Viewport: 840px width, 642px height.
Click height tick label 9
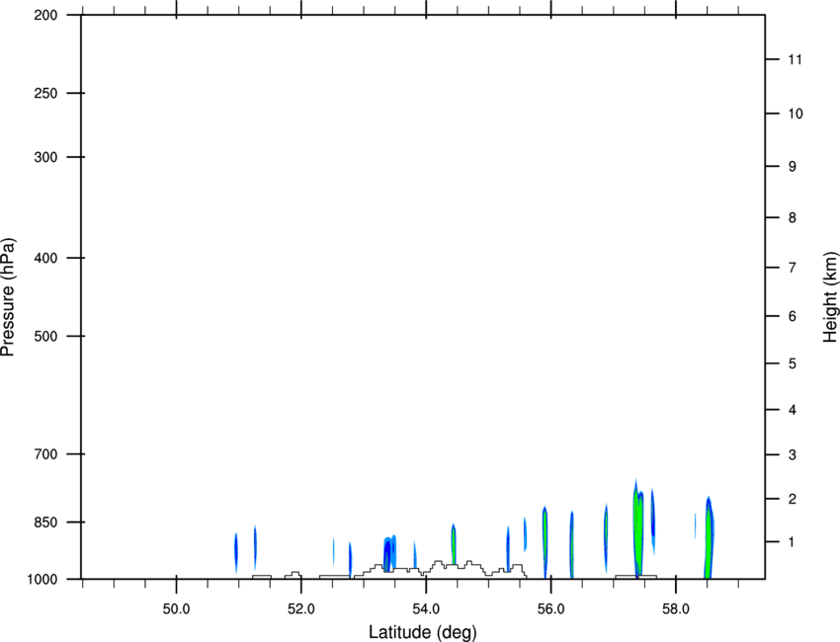793,167
